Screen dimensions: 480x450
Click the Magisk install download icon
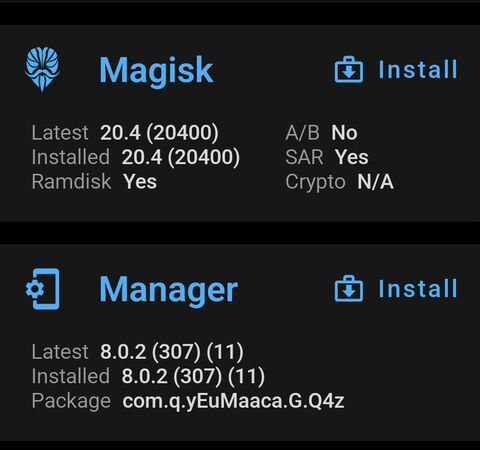(x=349, y=69)
